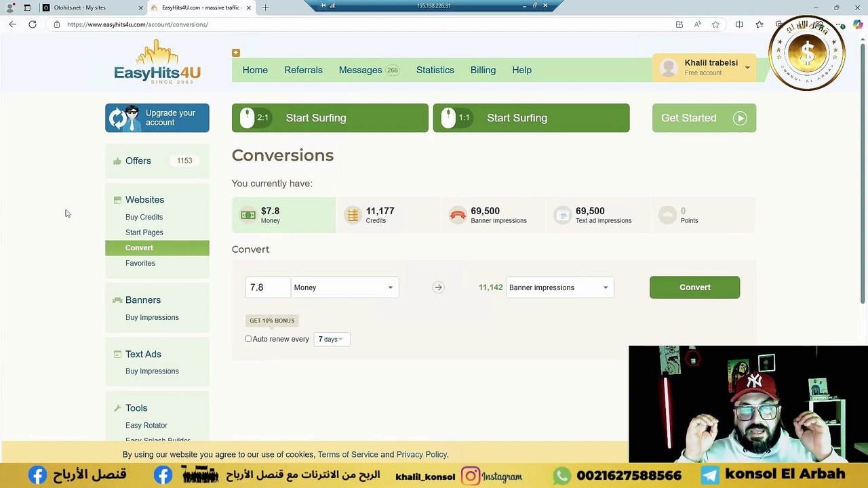Image resolution: width=868 pixels, height=488 pixels.
Task: Open the Text Ads sidebar heading
Action: tap(143, 354)
